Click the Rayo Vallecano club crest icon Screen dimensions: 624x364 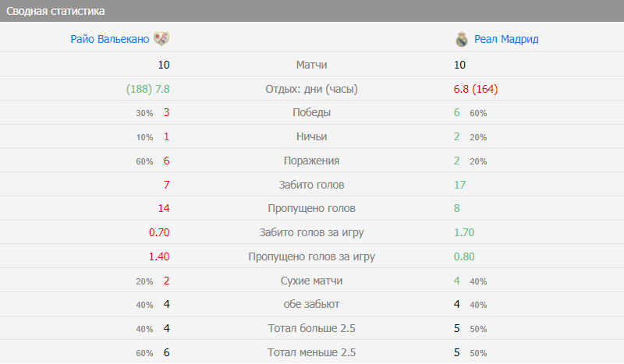[x=161, y=39]
